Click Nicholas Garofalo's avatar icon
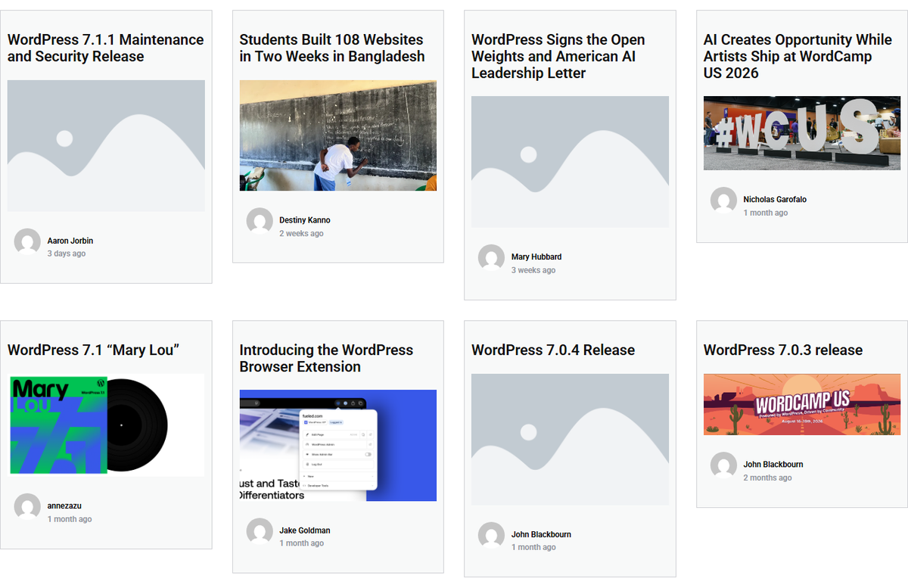Viewport: 908px width, 588px height. 723,201
